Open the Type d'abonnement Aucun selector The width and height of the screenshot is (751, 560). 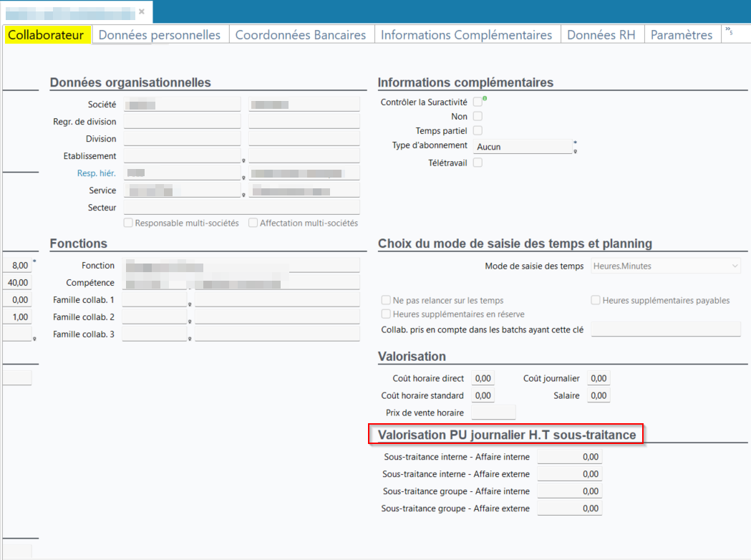523,146
